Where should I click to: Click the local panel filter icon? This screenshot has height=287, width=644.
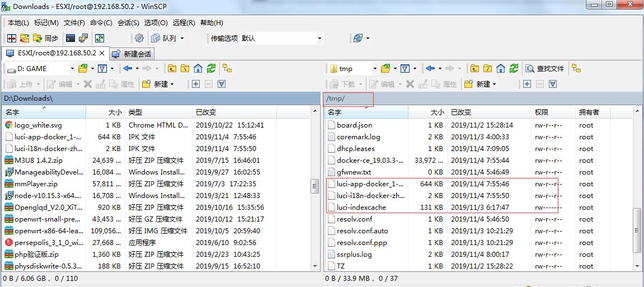(102, 69)
